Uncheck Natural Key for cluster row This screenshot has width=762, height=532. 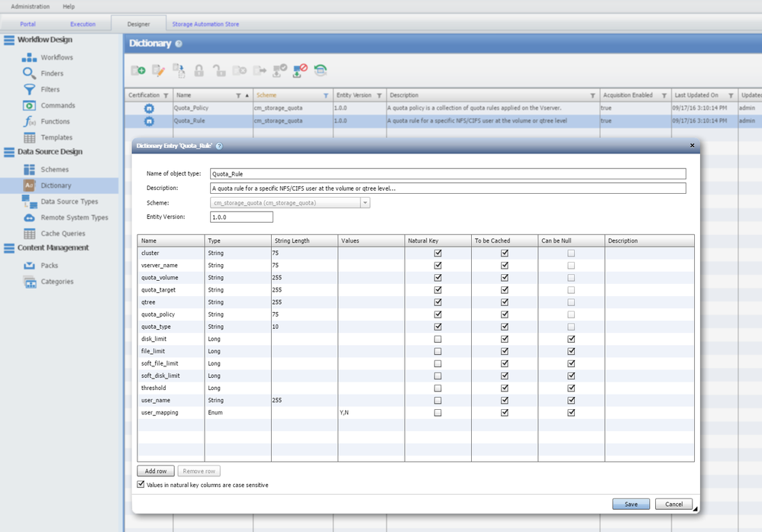point(438,253)
